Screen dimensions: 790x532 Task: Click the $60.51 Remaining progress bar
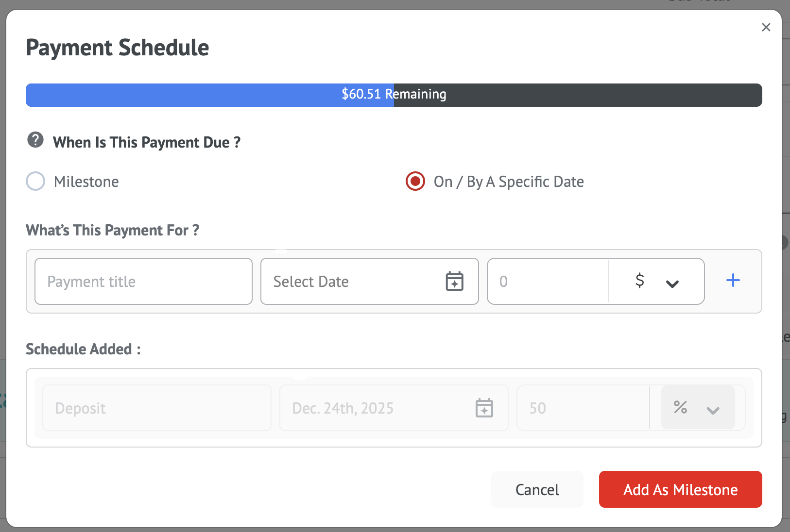tap(394, 95)
